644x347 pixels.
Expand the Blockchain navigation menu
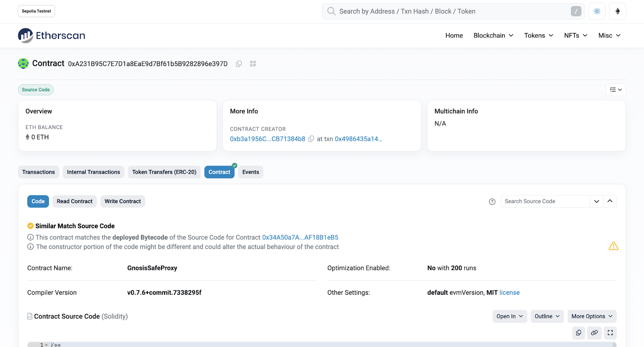pos(493,35)
